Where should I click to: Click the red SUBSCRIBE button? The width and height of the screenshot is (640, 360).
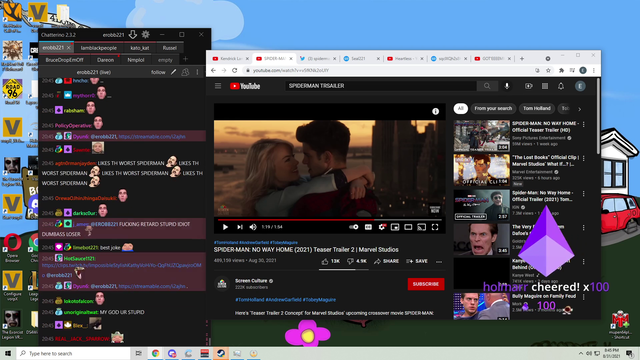pyautogui.click(x=426, y=284)
